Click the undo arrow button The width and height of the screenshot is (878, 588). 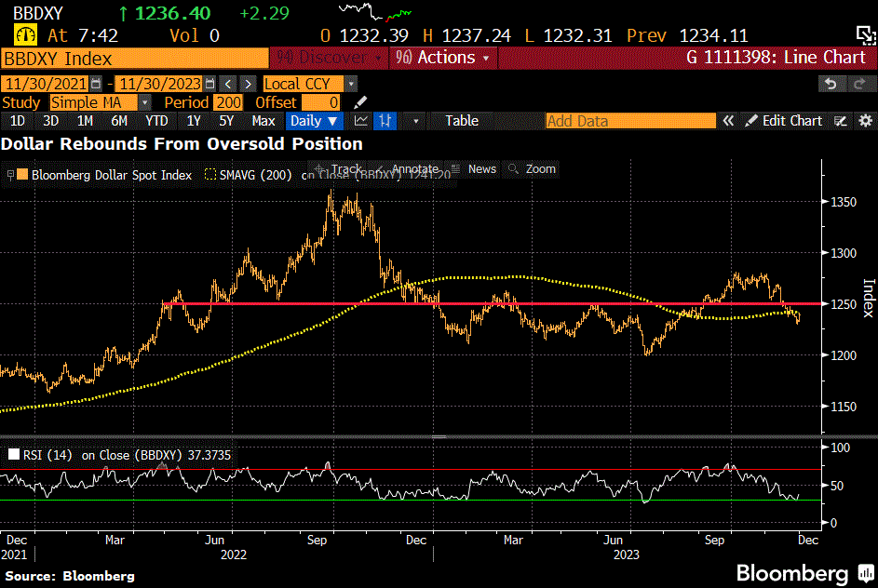831,84
